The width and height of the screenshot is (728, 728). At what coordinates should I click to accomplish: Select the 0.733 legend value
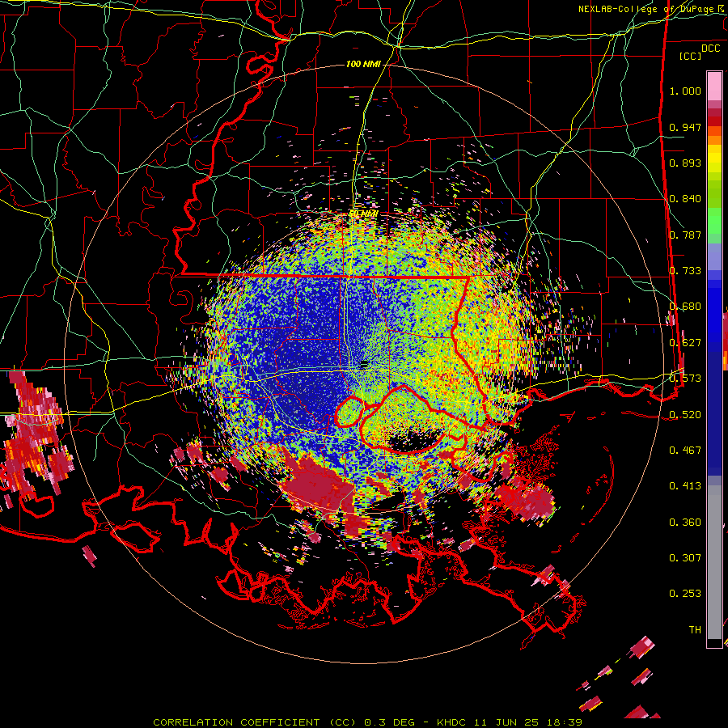pos(685,271)
